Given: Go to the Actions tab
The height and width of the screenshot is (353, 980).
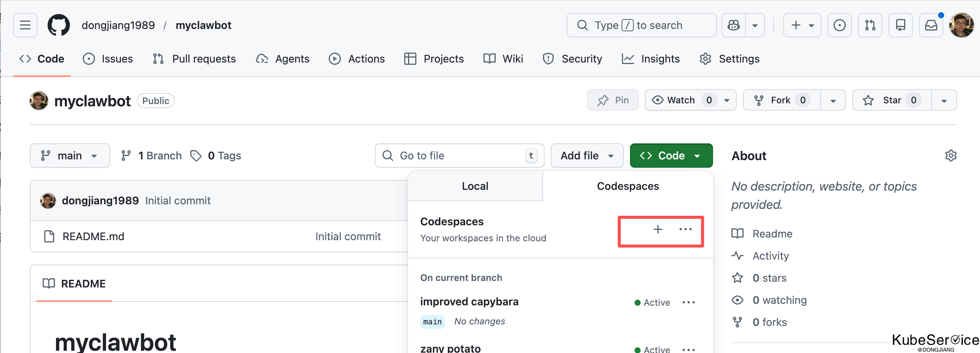Looking at the screenshot, I should pos(357,59).
